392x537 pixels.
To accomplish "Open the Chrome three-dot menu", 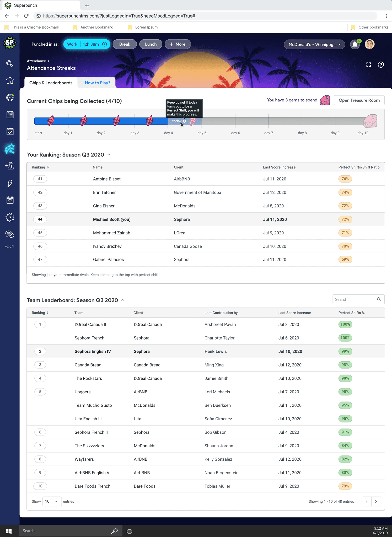I will (386, 16).
